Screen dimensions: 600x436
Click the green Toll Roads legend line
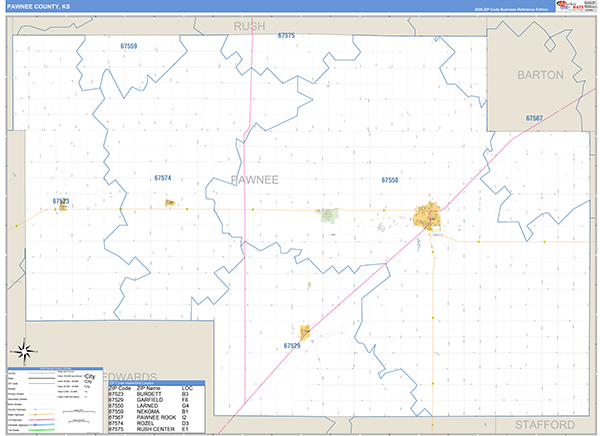42,430
